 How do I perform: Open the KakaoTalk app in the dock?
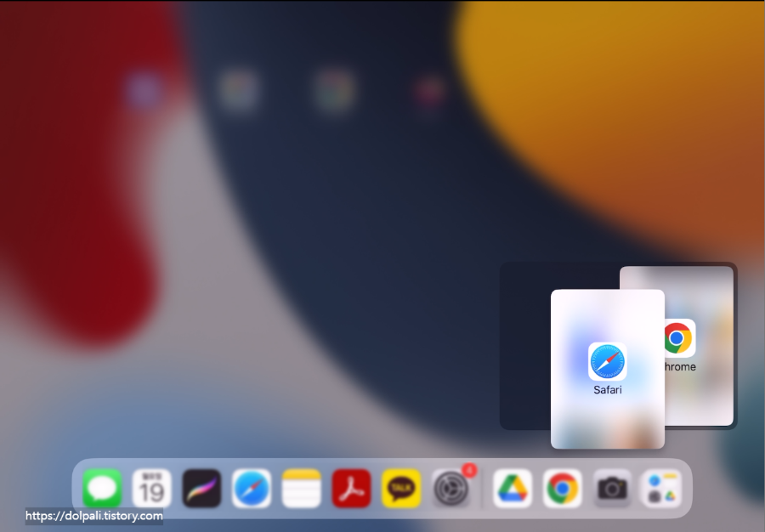point(401,488)
